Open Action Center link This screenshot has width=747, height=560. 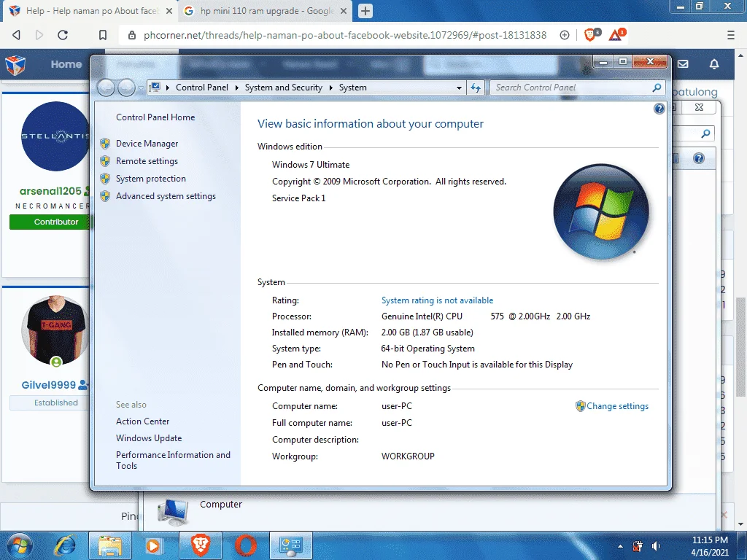142,421
